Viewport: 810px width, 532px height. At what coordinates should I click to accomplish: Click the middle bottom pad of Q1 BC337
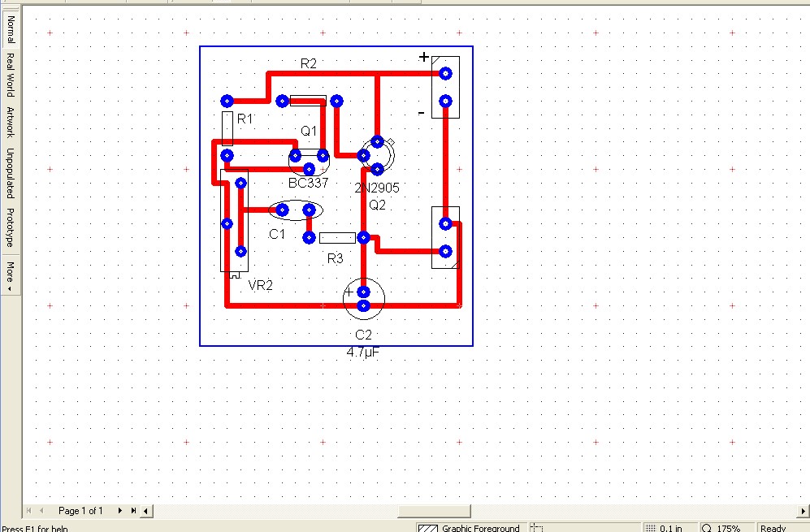pos(309,169)
